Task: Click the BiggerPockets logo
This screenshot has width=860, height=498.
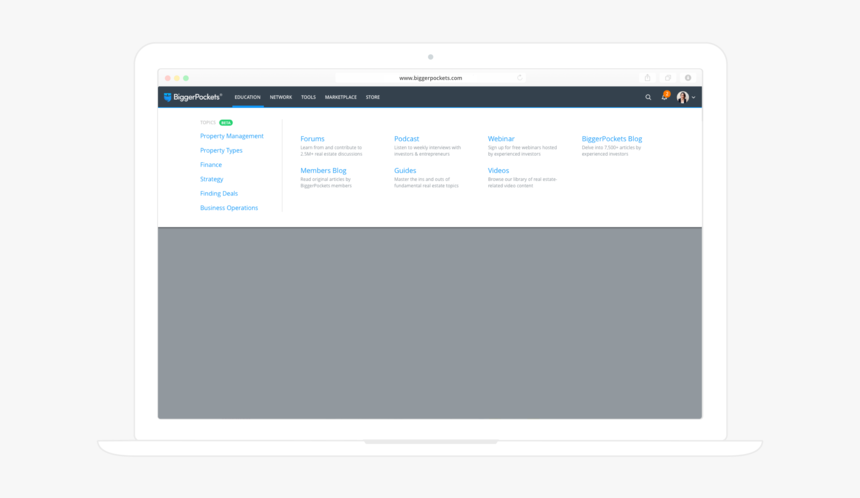Action: [193, 97]
